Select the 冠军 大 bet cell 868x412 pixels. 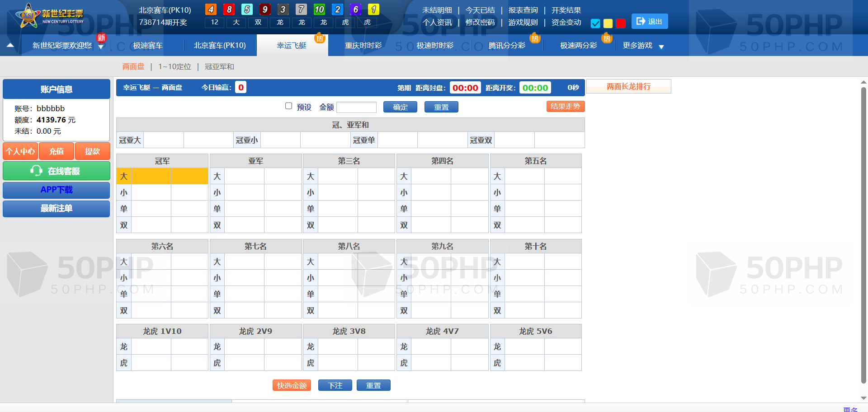[x=151, y=176]
